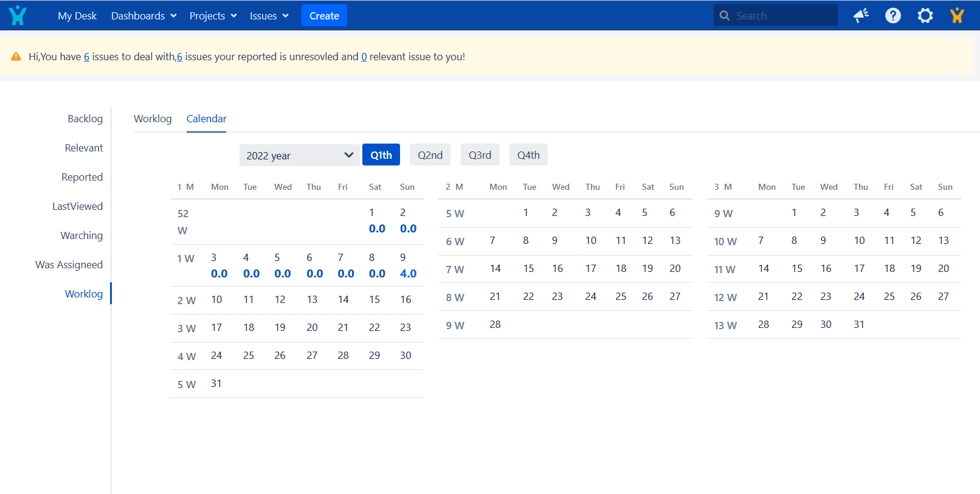Click the 3 M month header
The width and height of the screenshot is (980, 494).
pos(723,187)
